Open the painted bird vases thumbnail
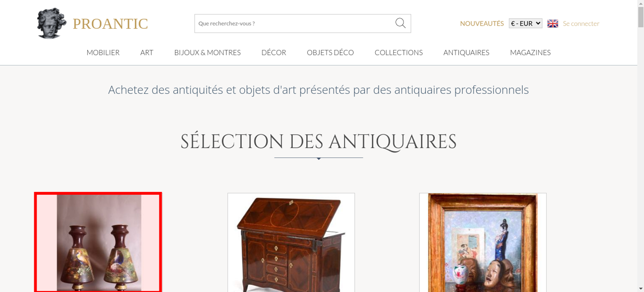The image size is (644, 292). tap(98, 242)
